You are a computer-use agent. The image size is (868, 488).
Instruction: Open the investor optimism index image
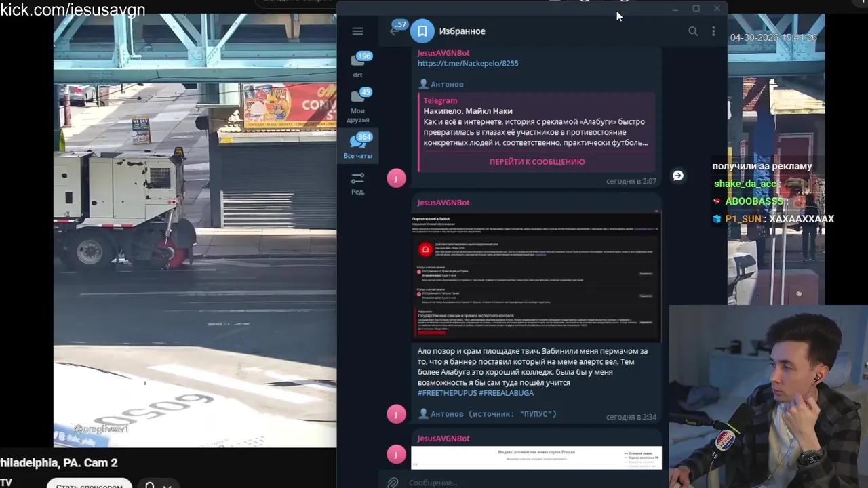coord(536,457)
